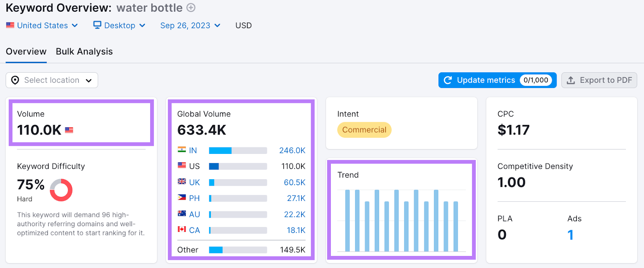Click the India flag icon
Screen dimensions: 644x268
182,150
